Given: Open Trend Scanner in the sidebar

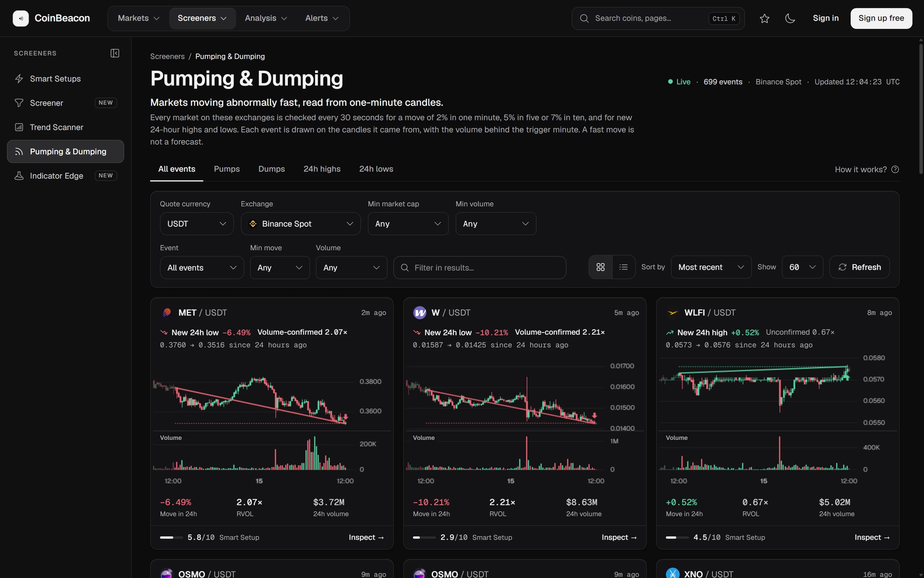Looking at the screenshot, I should [x=65, y=127].
